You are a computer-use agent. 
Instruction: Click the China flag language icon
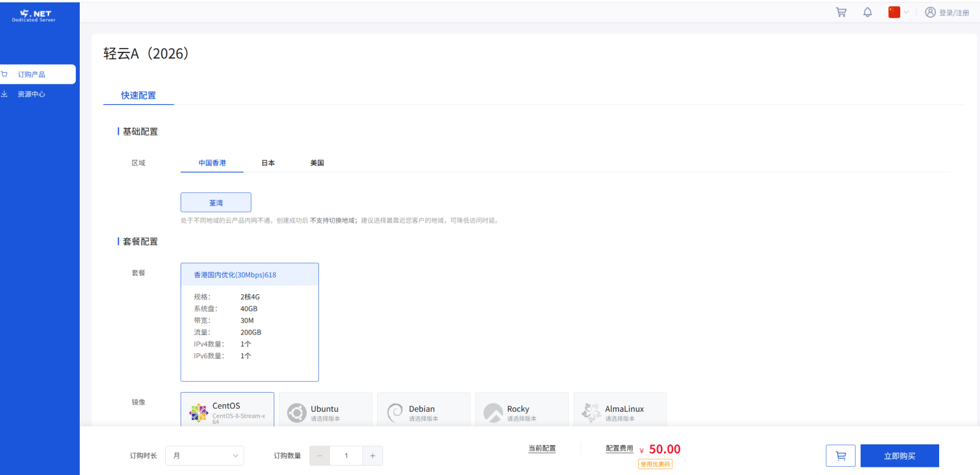(x=894, y=12)
